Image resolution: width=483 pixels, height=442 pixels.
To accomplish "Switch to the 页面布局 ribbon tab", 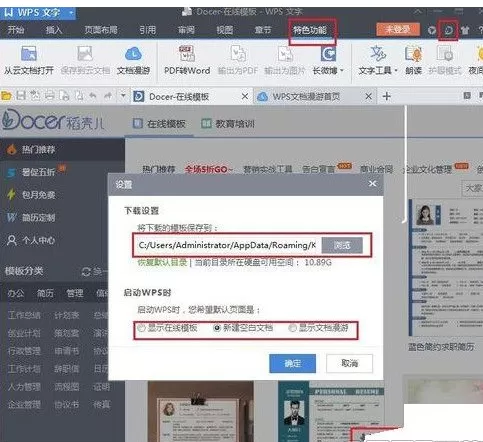I will 101,30.
